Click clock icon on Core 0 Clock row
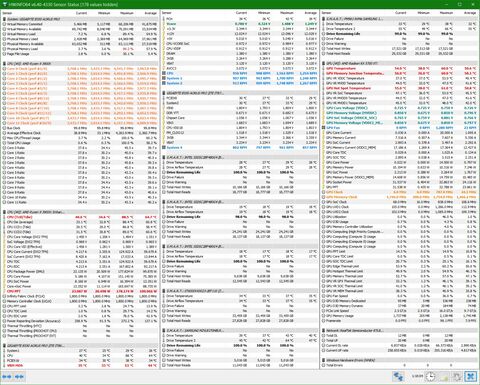Screen dimensions: 480x385 click(4, 69)
